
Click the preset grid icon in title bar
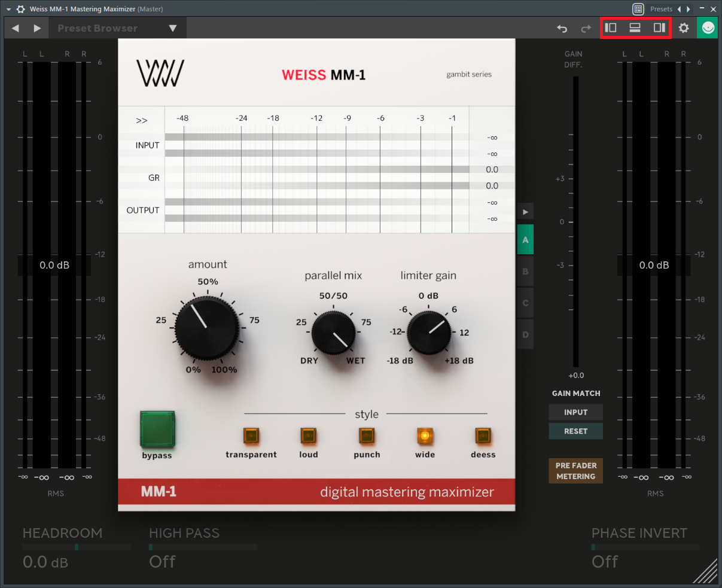click(x=638, y=9)
